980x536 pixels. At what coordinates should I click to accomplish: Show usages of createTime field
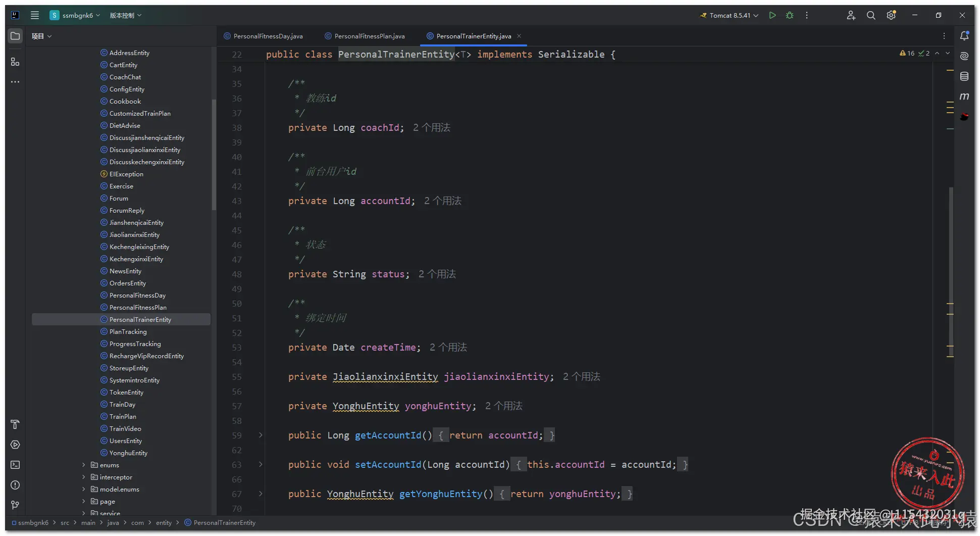tap(448, 347)
